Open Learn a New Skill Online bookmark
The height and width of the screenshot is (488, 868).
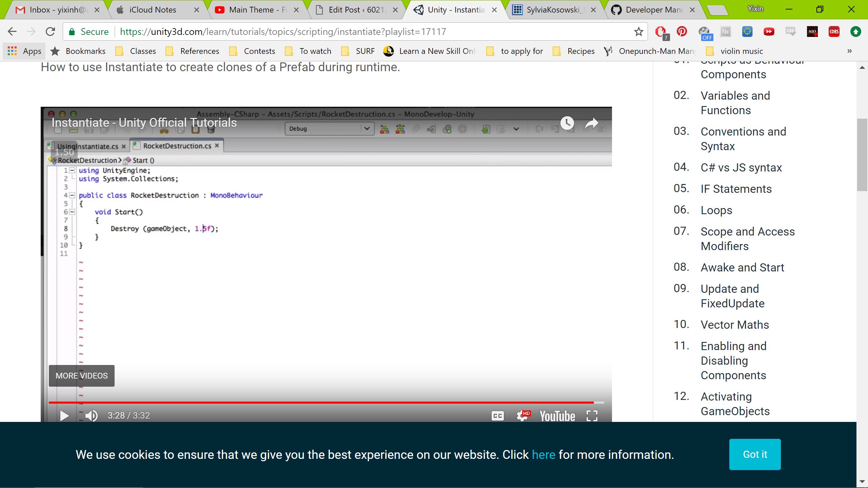tap(430, 51)
